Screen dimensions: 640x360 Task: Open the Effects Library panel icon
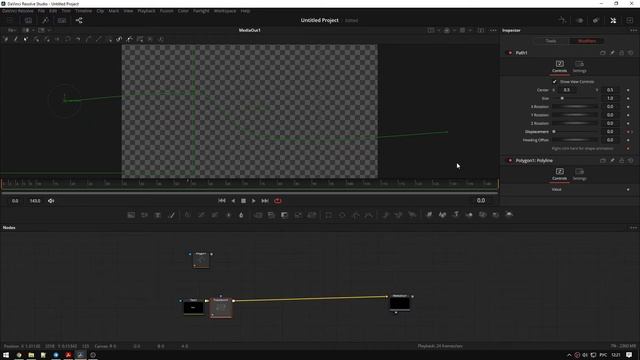pos(45,20)
